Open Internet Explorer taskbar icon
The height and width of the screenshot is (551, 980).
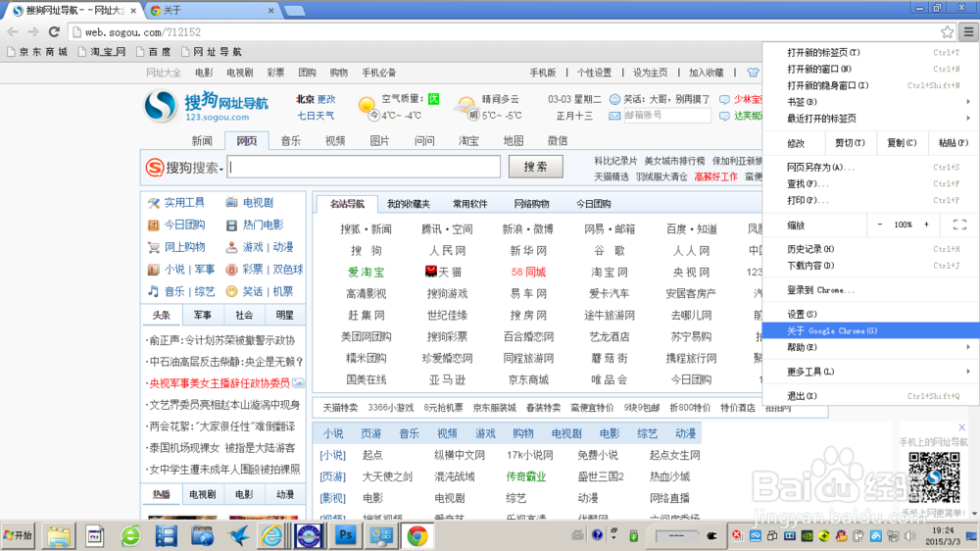coord(272,536)
